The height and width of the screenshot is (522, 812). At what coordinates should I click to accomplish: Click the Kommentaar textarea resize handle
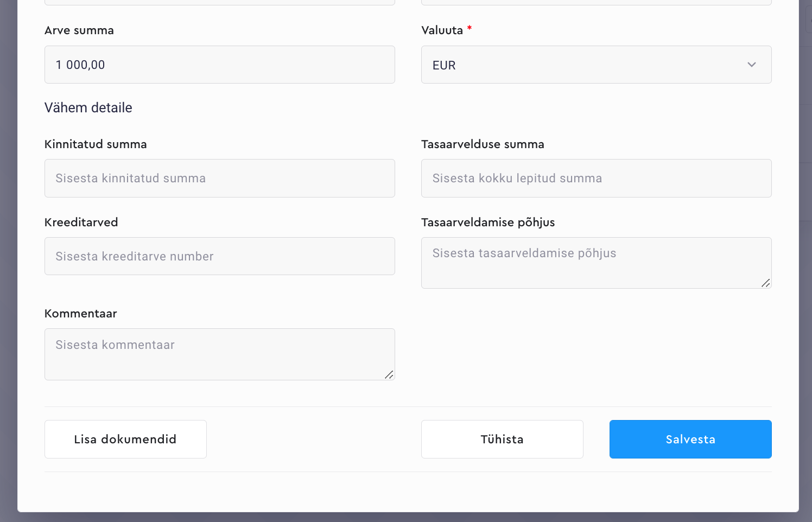coord(389,374)
